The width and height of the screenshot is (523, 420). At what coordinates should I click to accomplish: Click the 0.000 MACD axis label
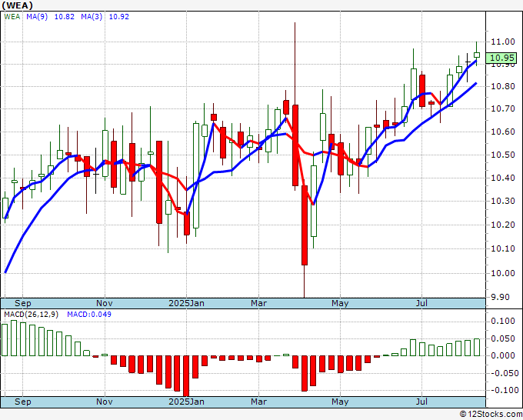click(503, 355)
